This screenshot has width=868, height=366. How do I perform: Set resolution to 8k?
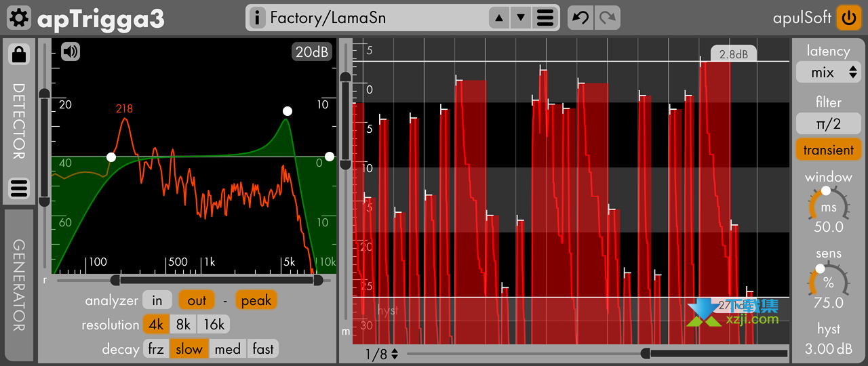click(x=183, y=325)
